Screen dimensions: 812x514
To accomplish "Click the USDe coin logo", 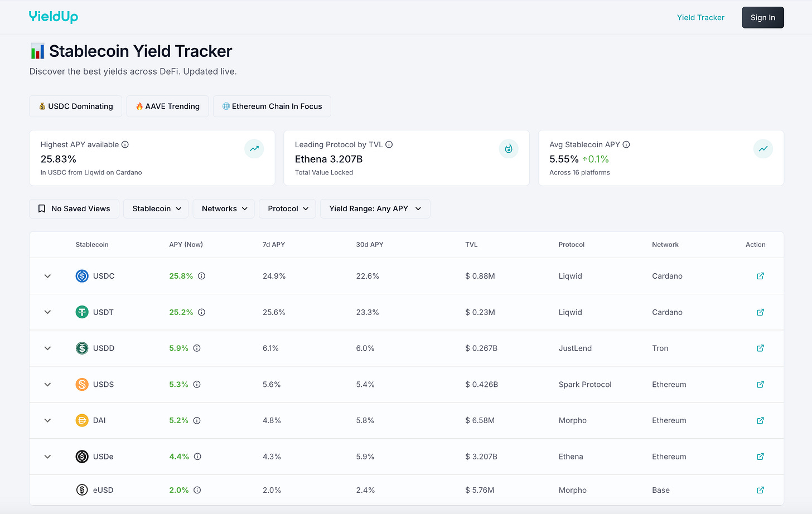I will tap(82, 457).
